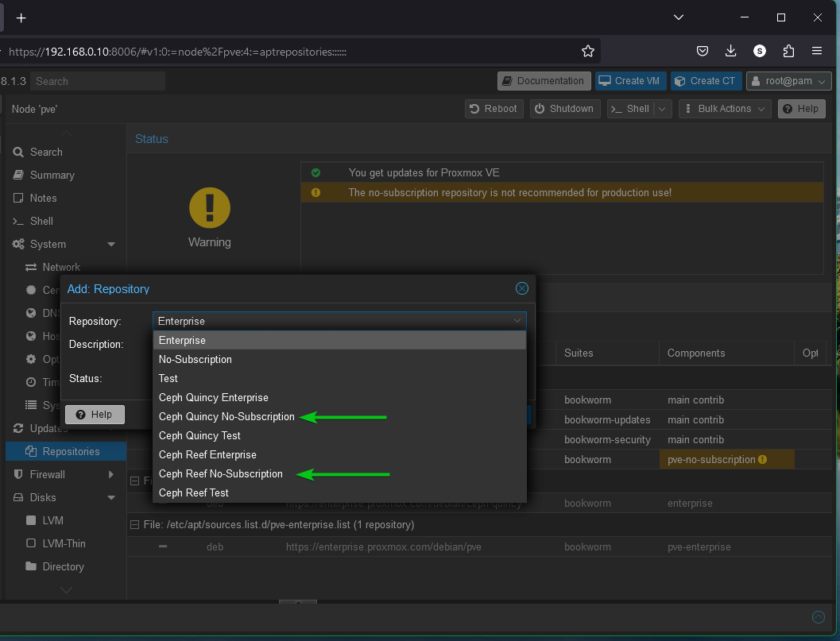The image size is (840, 641).
Task: Open the browser hamburger menu
Action: (816, 51)
